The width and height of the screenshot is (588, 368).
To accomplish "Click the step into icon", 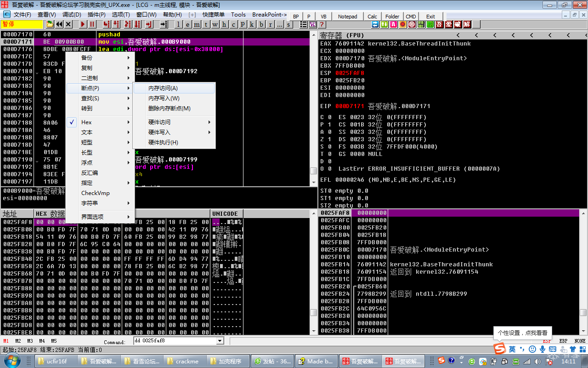I will click(x=106, y=24).
